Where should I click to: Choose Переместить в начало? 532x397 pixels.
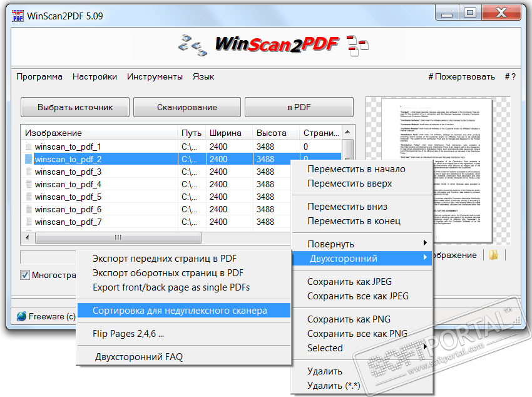(362, 169)
